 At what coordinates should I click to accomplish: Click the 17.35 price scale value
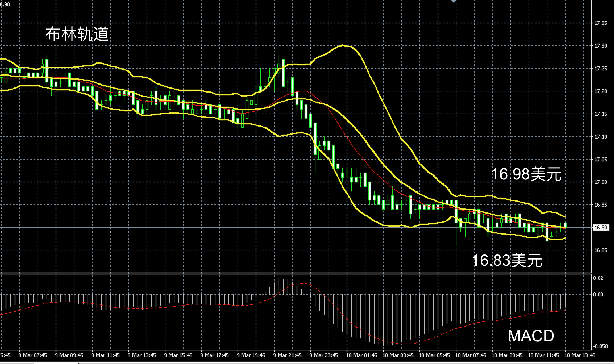click(x=601, y=23)
